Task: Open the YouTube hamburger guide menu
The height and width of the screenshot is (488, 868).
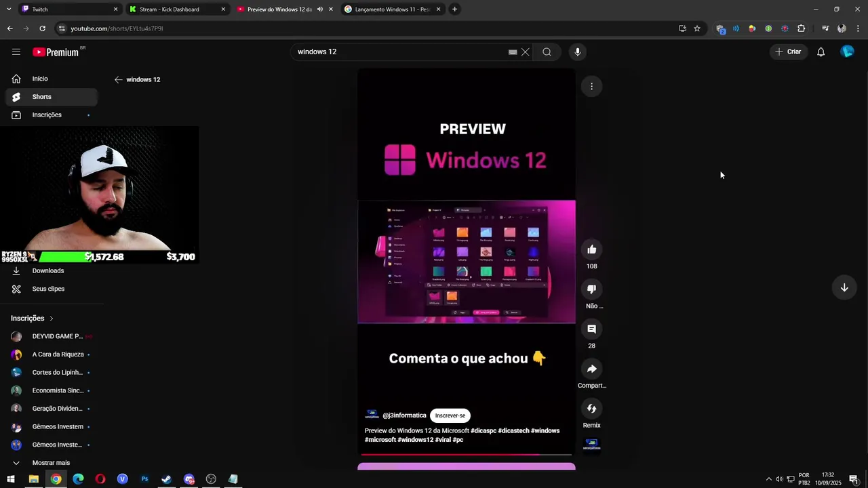Action: point(16,52)
